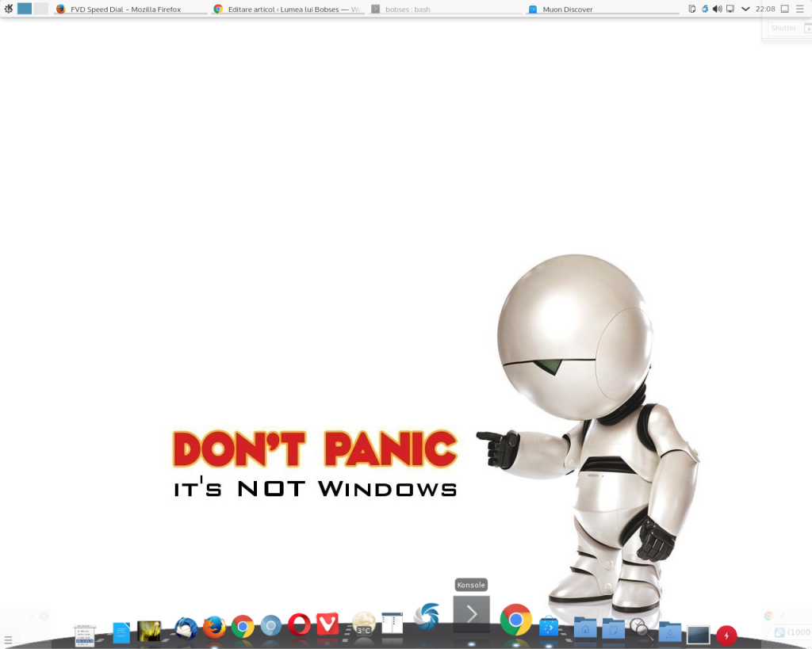
Task: Click the 22:08 clock
Action: (x=765, y=9)
